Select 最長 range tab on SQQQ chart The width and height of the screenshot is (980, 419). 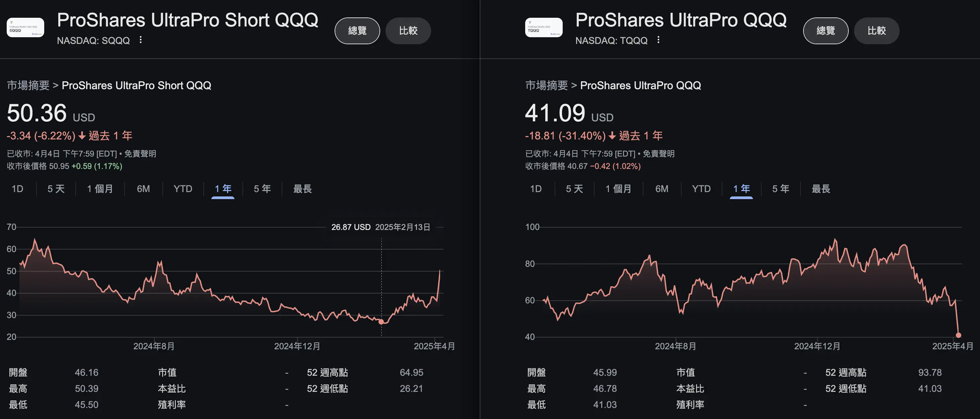pos(302,189)
